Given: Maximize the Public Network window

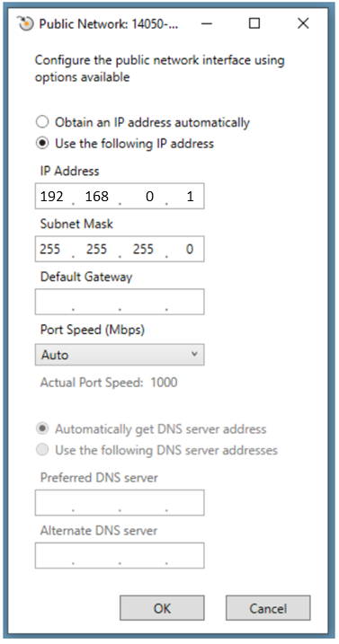Looking at the screenshot, I should (254, 23).
